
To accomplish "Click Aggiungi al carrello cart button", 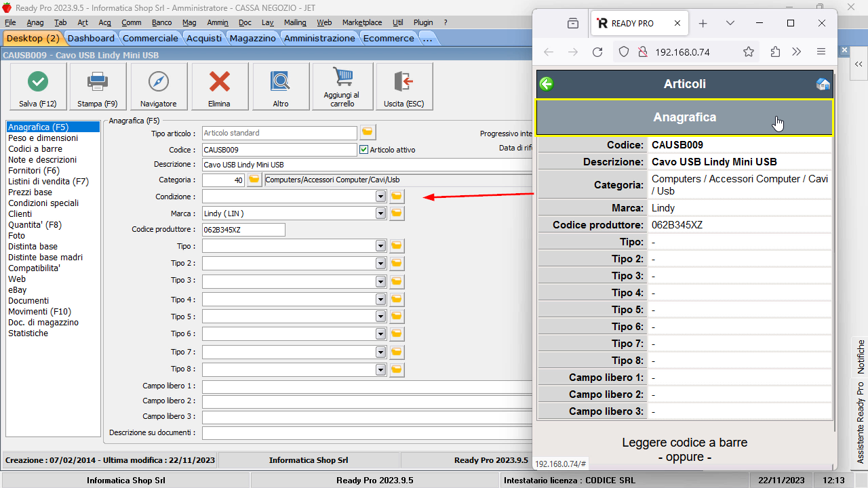I will (x=342, y=86).
